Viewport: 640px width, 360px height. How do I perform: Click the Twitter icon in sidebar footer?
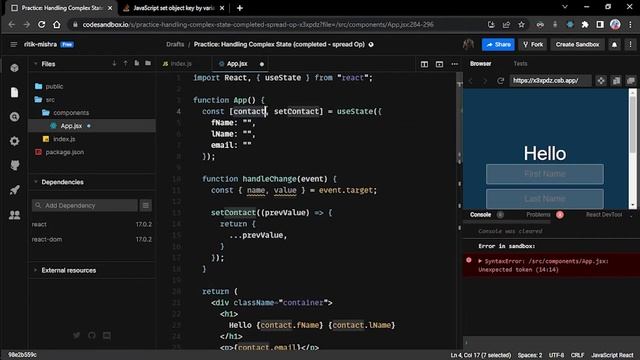[x=76, y=336]
